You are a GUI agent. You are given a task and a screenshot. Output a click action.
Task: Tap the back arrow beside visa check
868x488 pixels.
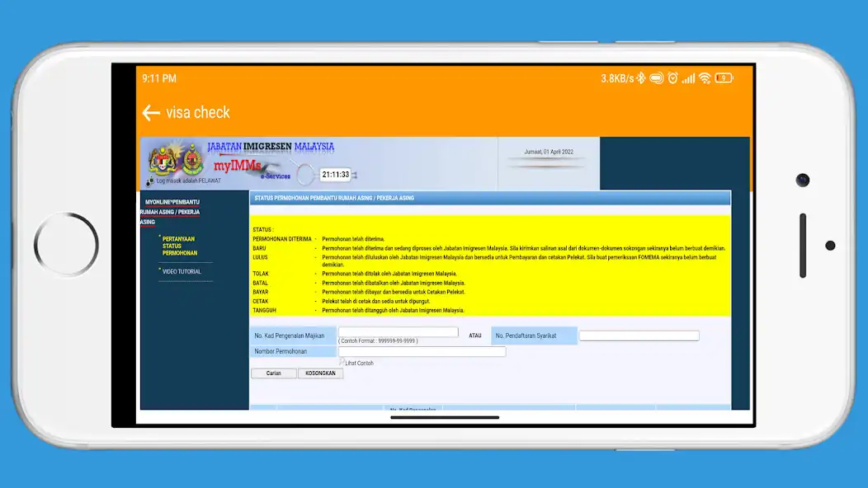(151, 113)
